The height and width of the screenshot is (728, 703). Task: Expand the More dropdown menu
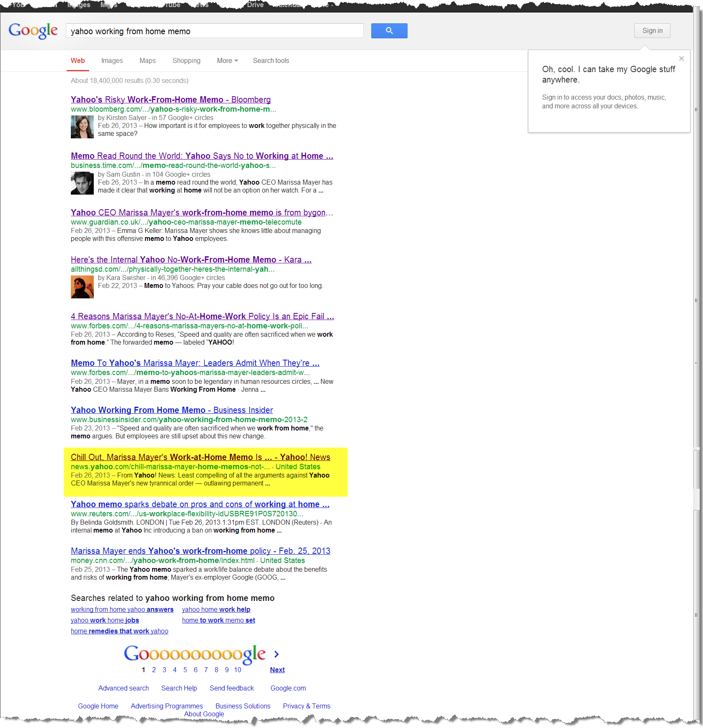(x=228, y=60)
